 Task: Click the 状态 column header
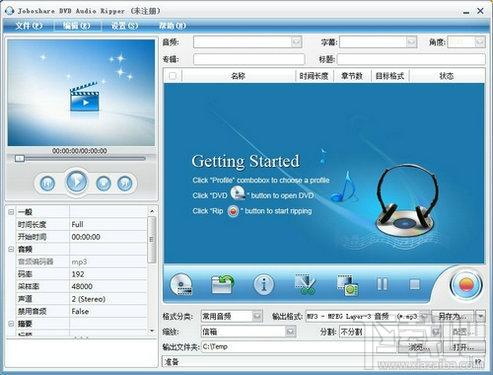click(x=447, y=76)
